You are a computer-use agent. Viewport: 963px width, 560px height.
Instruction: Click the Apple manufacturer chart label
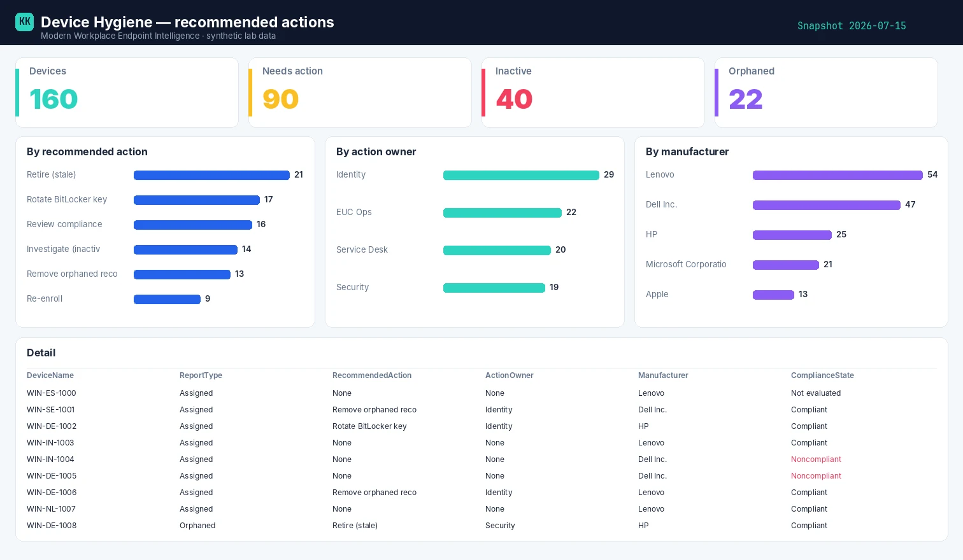(657, 294)
